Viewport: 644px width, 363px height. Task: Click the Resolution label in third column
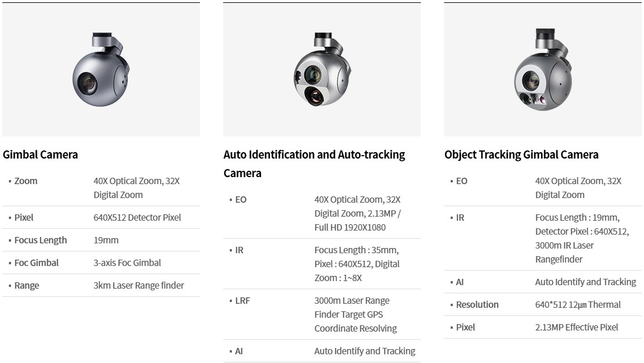477,305
